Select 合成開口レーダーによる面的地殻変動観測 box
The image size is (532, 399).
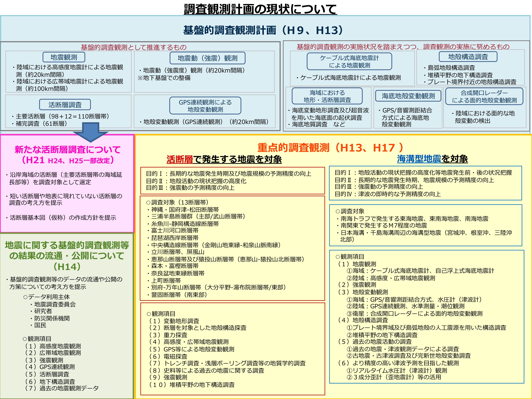tap(484, 96)
